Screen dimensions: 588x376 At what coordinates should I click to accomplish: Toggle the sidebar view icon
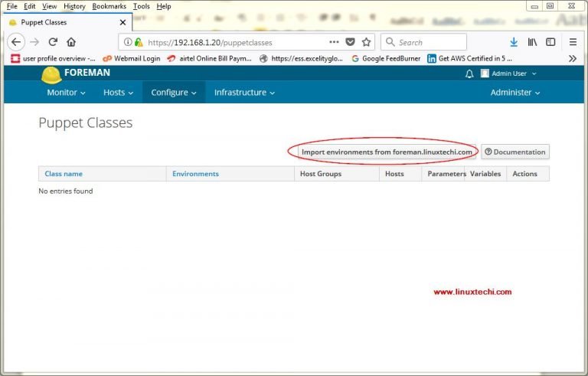pyautogui.click(x=550, y=42)
